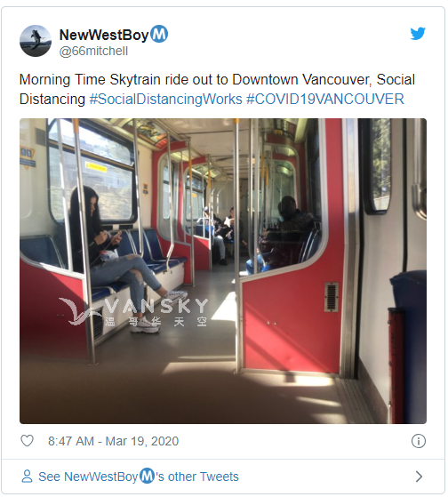The height and width of the screenshot is (497, 448).
Task: Click the M badge in the footer link
Action: pos(147,476)
